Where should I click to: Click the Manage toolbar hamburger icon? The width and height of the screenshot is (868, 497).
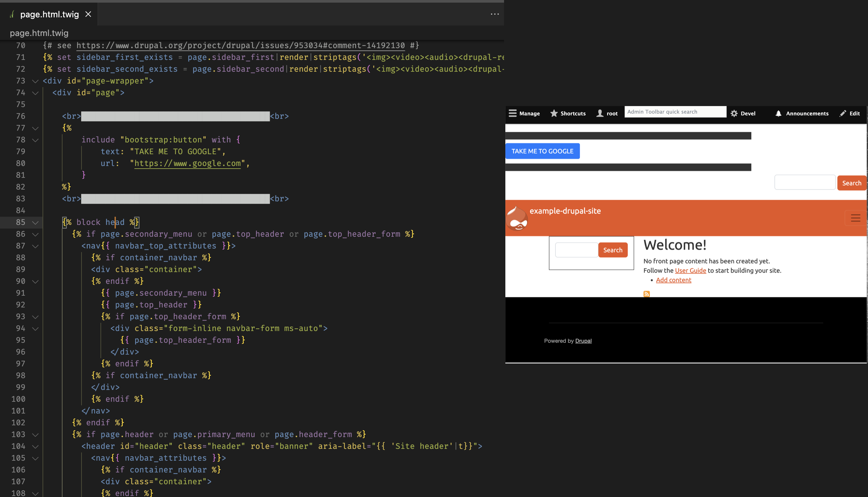tap(513, 113)
